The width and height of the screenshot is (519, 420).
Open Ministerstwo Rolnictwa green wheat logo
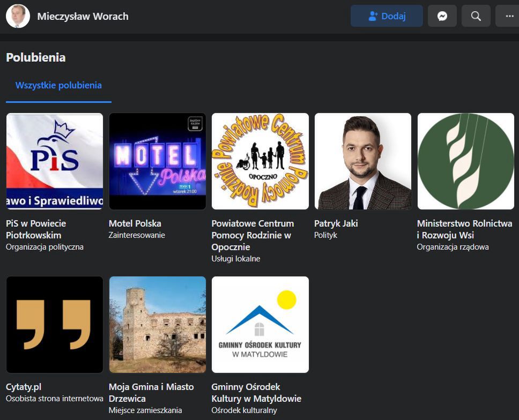pos(466,161)
